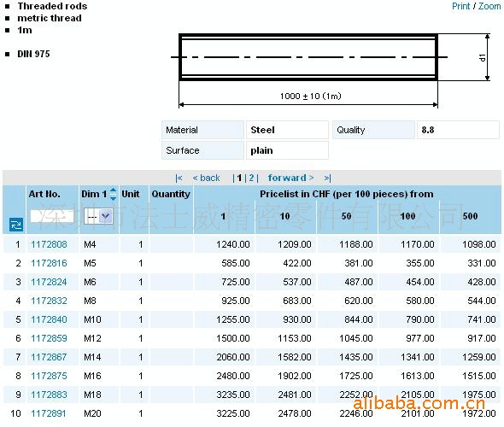Click the back pagination link

206,178
